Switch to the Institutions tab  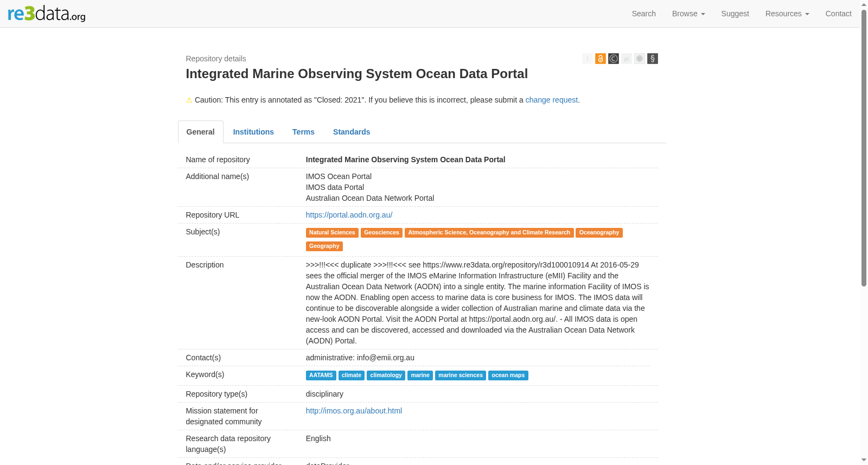[x=253, y=132]
